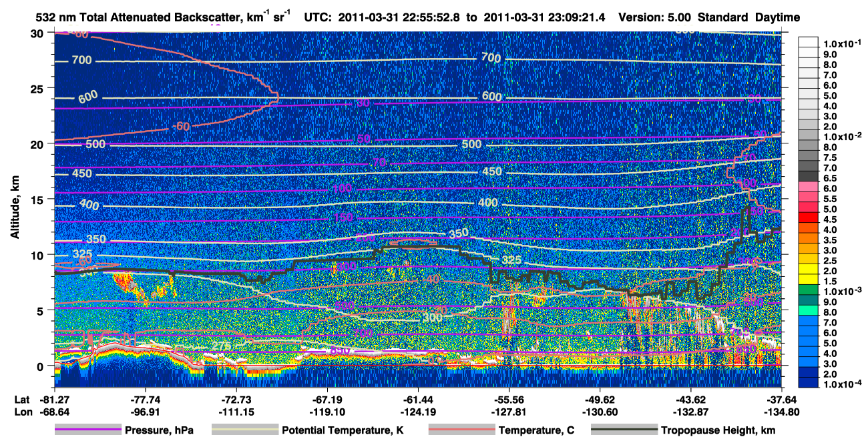868x445 pixels.
Task: Click longitude value '-127.81'
Action: [x=509, y=412]
